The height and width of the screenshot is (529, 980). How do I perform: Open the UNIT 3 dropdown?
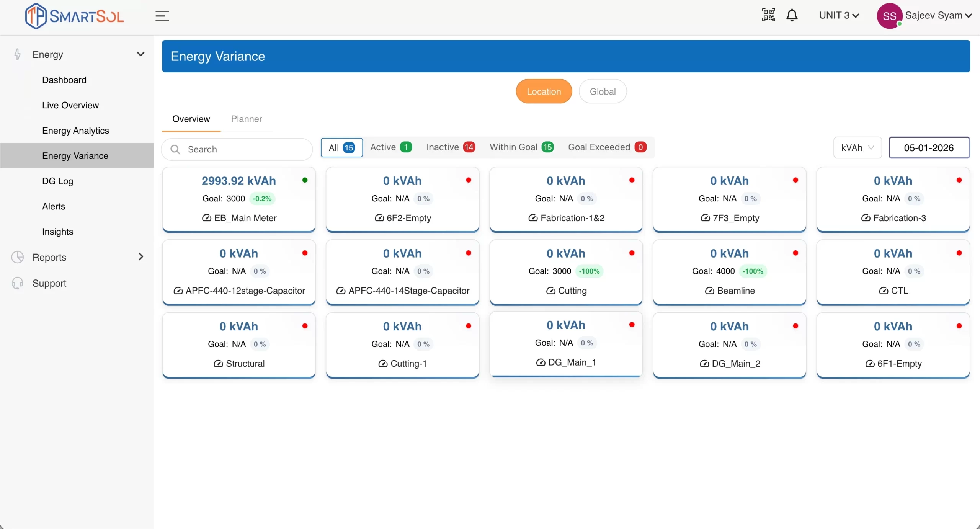[839, 15]
